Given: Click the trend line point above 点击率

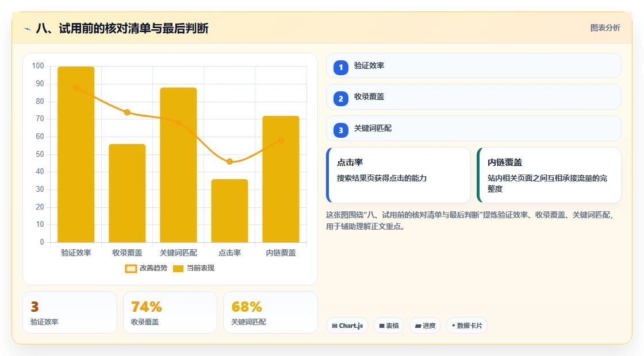Looking at the screenshot, I should tap(229, 161).
